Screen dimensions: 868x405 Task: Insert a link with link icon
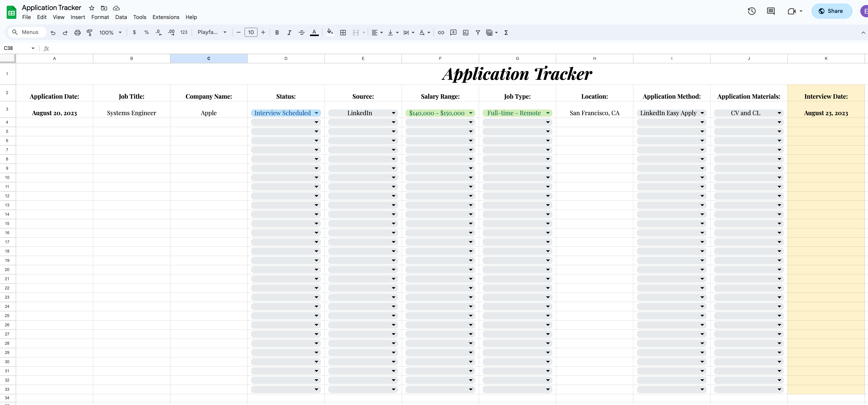[441, 33]
